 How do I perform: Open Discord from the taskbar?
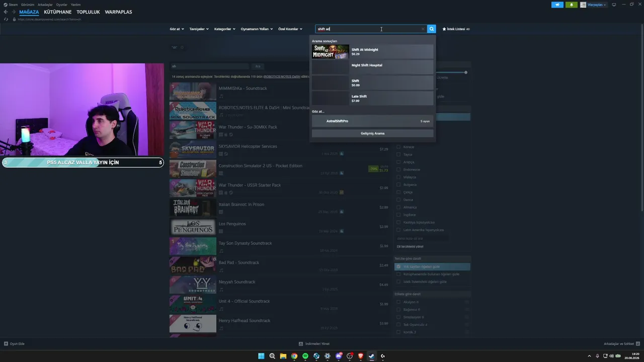click(339, 356)
